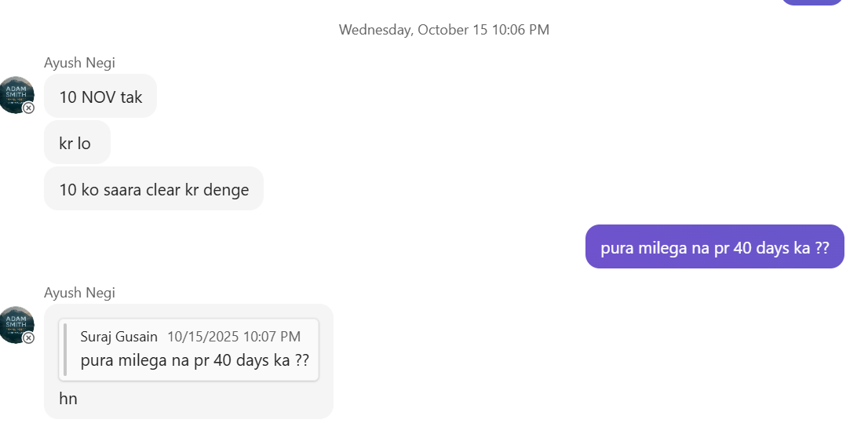Select the "kr lo" message bubble
The image size is (868, 427).
click(76, 144)
